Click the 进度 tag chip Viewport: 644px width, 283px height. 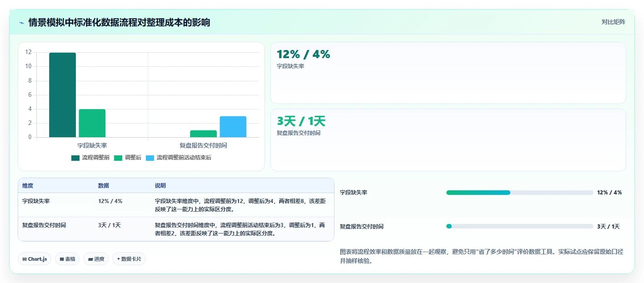coord(96,259)
